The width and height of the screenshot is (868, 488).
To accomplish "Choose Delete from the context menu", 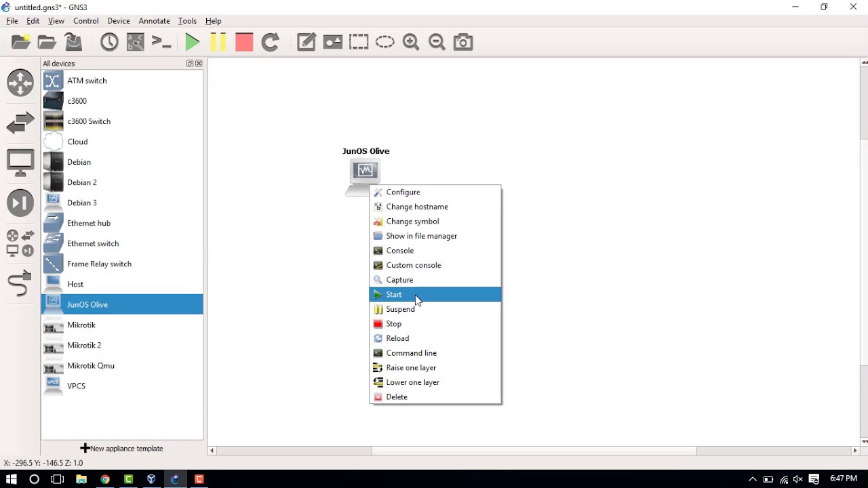I will click(397, 397).
